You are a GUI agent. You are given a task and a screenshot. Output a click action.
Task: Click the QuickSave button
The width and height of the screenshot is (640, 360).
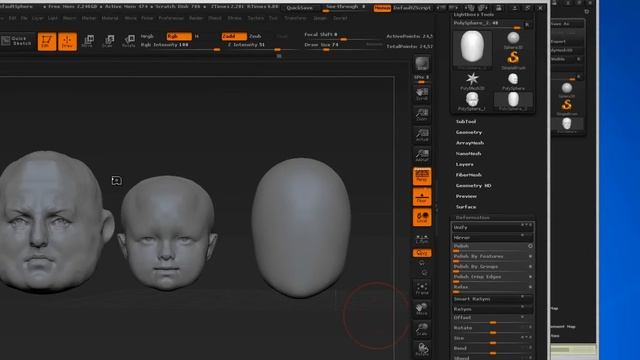click(300, 8)
